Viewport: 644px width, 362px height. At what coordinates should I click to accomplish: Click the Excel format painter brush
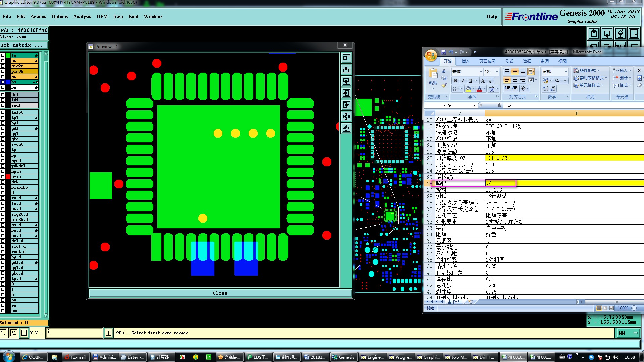(444, 86)
